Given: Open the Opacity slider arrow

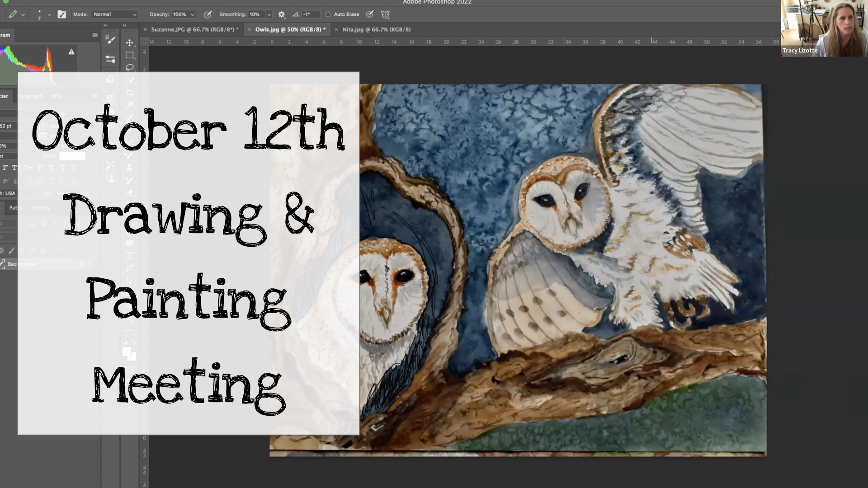Looking at the screenshot, I should 193,14.
